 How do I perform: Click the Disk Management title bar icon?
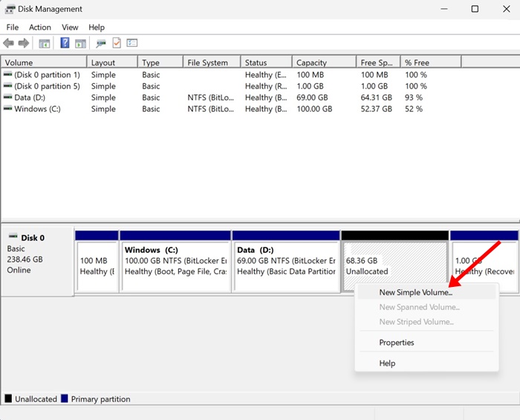tap(10, 9)
